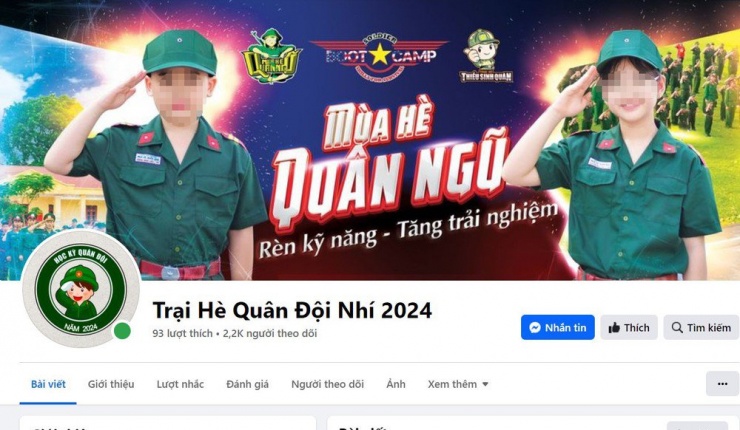Viewport: 740px width, 430px height.
Task: Click the Thiếu Sinh Quân mascot logo
Action: 486,56
